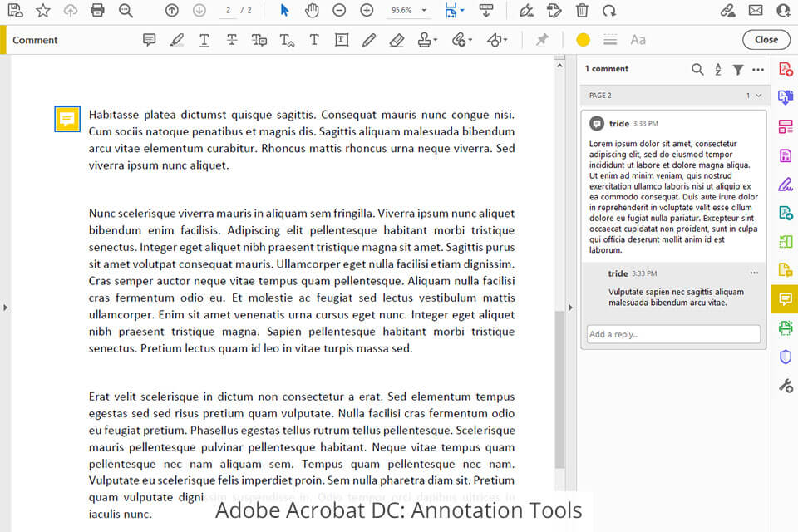Go to previous page arrow
Screen dimensions: 798x532
click(x=172, y=10)
